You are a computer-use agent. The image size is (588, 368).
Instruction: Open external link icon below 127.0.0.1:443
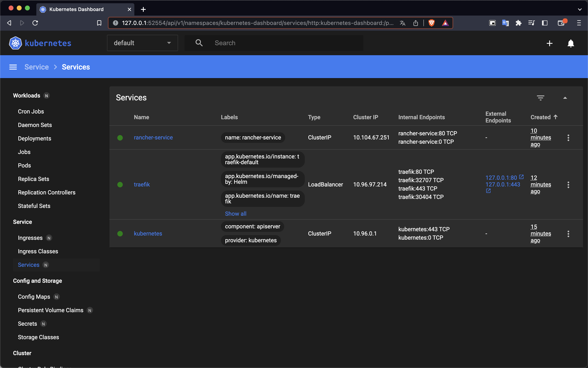(x=488, y=191)
